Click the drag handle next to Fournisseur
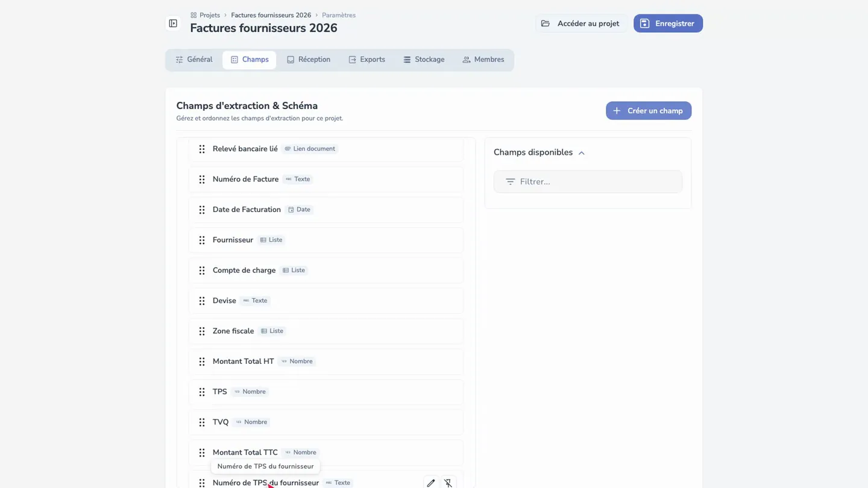868x488 pixels. [202, 240]
